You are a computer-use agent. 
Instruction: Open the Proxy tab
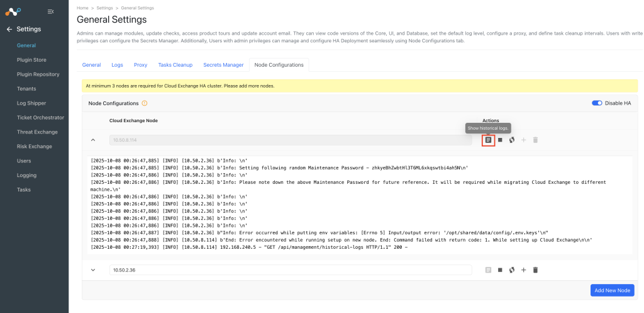(140, 65)
